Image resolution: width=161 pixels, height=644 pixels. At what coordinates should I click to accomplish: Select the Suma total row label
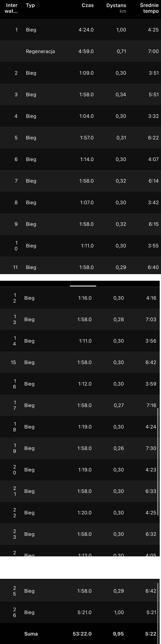(31, 634)
